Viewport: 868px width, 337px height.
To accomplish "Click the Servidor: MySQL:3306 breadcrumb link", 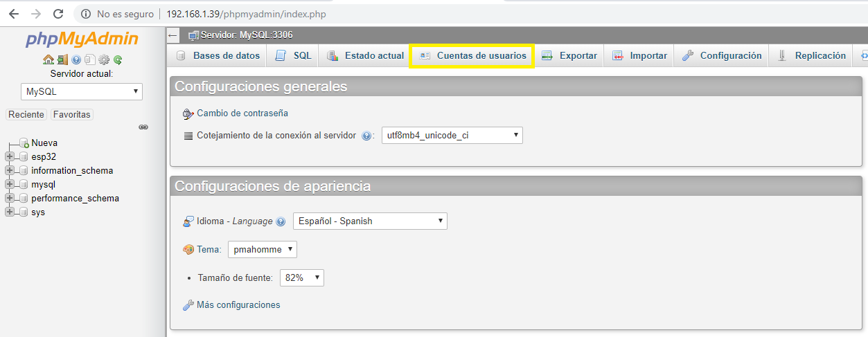I will click(x=247, y=35).
